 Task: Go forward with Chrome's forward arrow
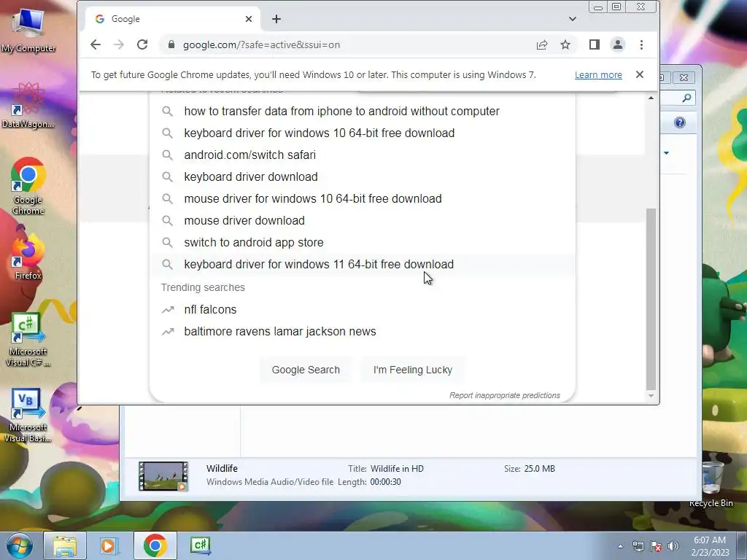point(119,44)
